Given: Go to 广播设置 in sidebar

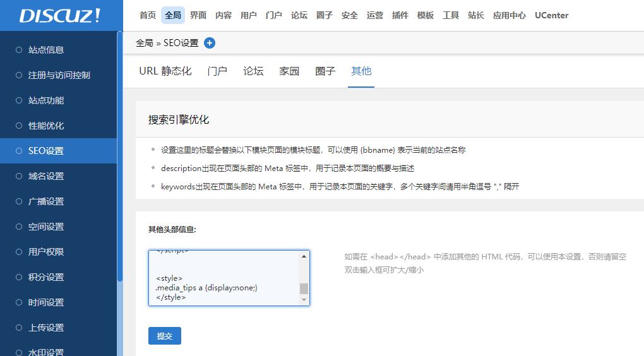Looking at the screenshot, I should (x=58, y=201).
